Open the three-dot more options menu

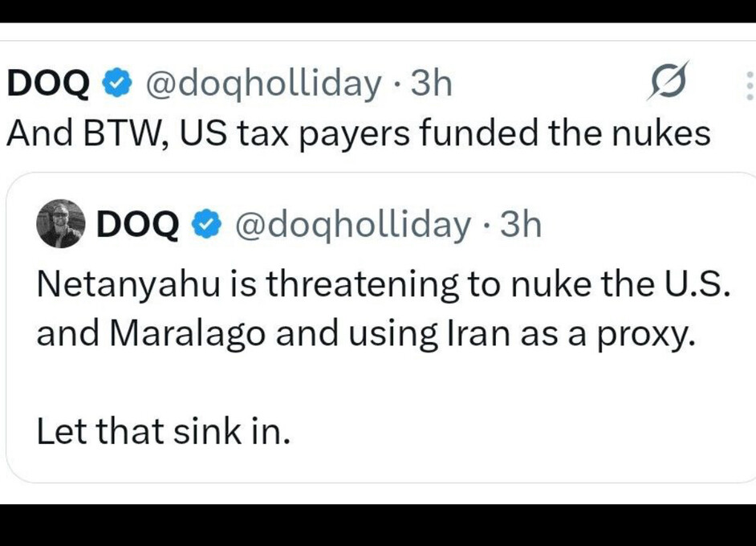click(x=749, y=85)
